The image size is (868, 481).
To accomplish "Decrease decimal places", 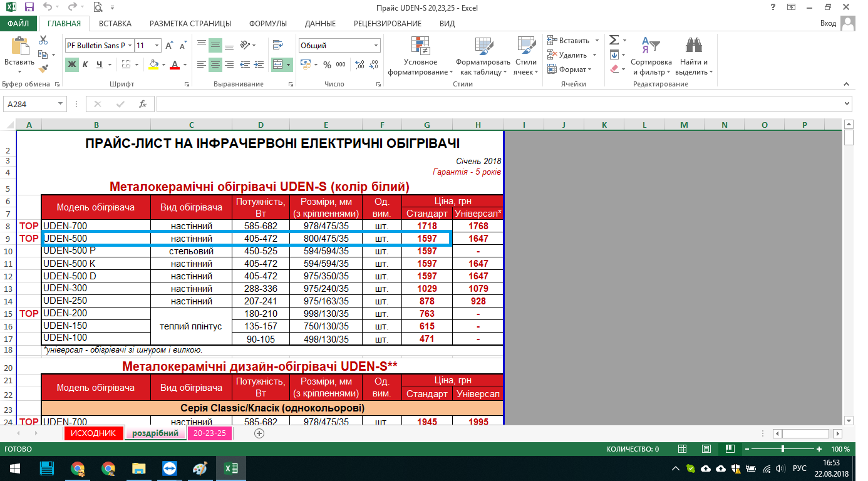I will pos(373,65).
